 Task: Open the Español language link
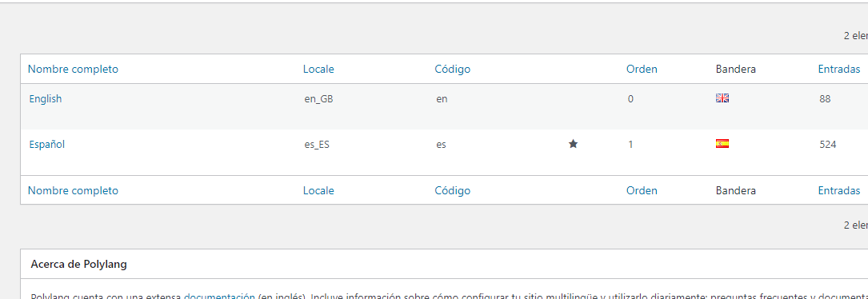point(47,145)
